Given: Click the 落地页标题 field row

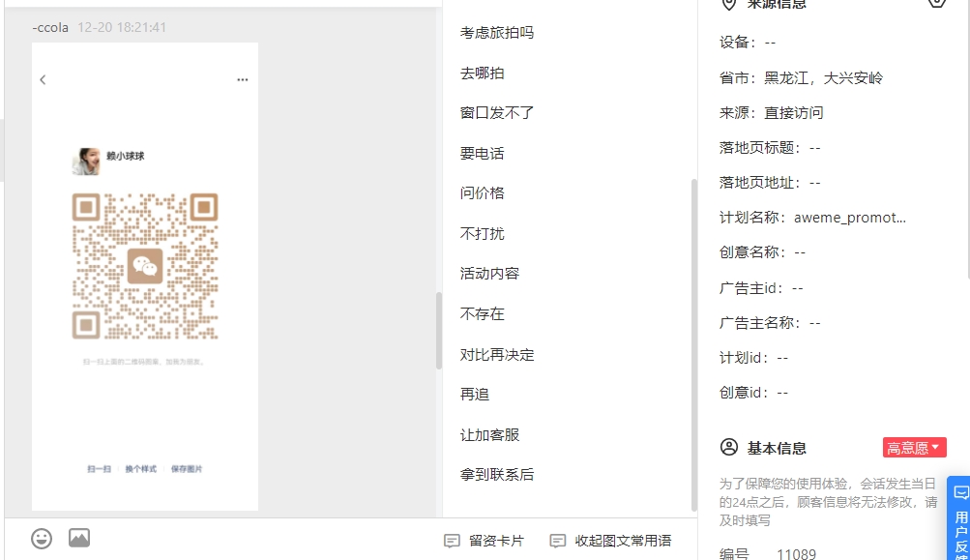Looking at the screenshot, I should 770,147.
